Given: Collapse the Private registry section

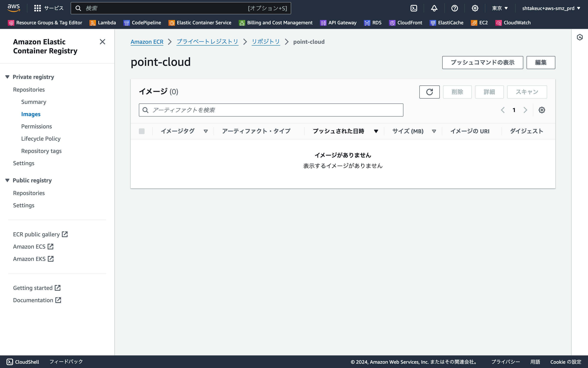Looking at the screenshot, I should [x=7, y=77].
